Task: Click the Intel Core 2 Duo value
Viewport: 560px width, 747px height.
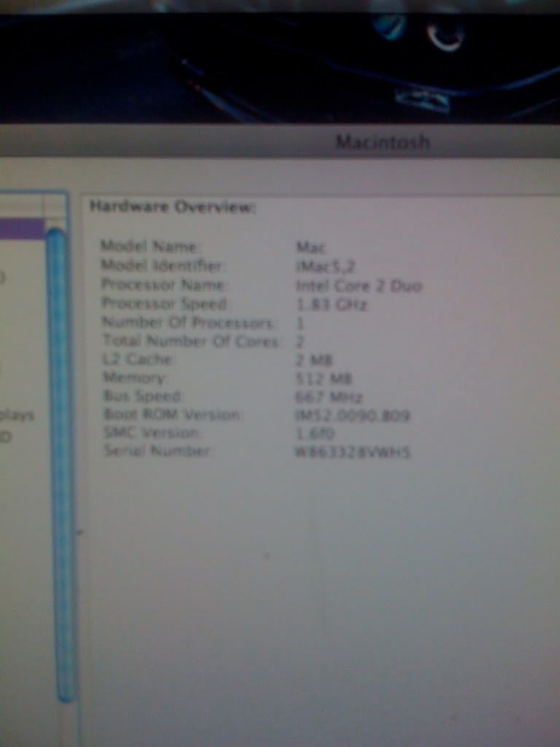Action: point(359,285)
